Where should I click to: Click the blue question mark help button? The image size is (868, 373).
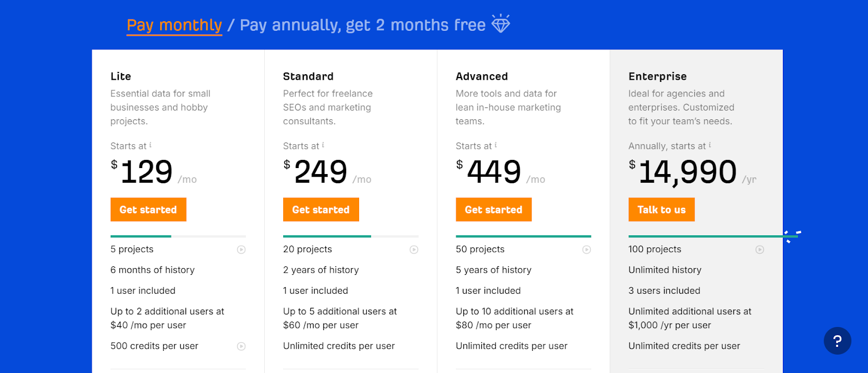click(x=837, y=341)
